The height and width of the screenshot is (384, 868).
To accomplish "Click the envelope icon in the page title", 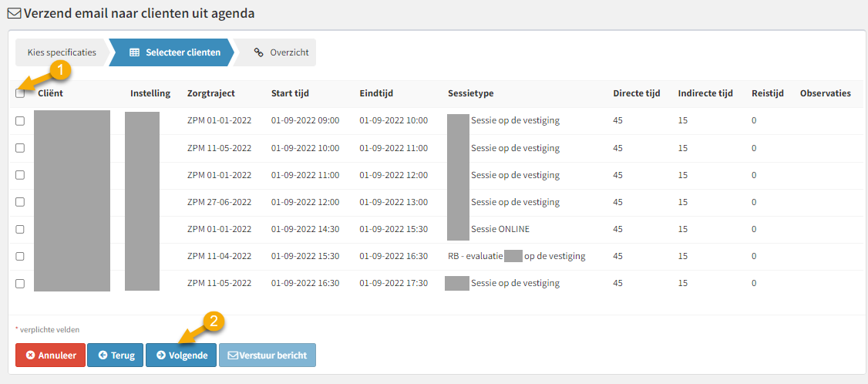I will 14,14.
